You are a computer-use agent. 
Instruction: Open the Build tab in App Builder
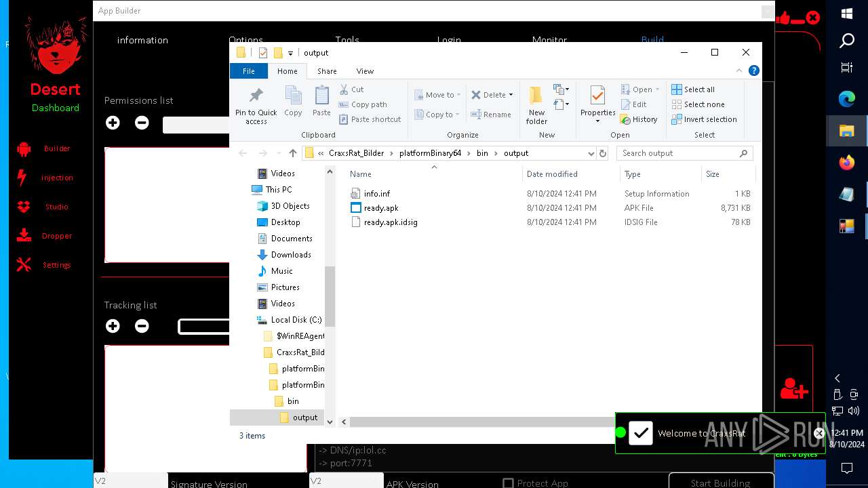click(652, 40)
